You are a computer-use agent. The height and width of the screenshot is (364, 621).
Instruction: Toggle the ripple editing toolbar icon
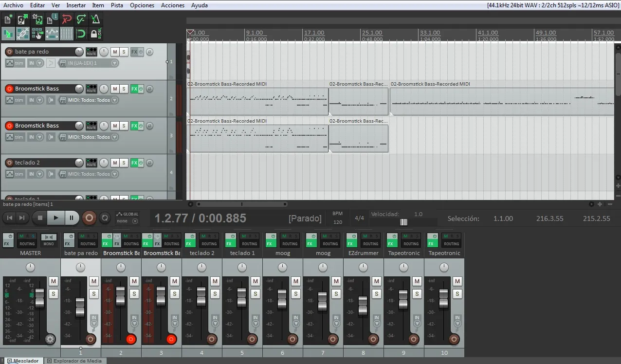(37, 34)
